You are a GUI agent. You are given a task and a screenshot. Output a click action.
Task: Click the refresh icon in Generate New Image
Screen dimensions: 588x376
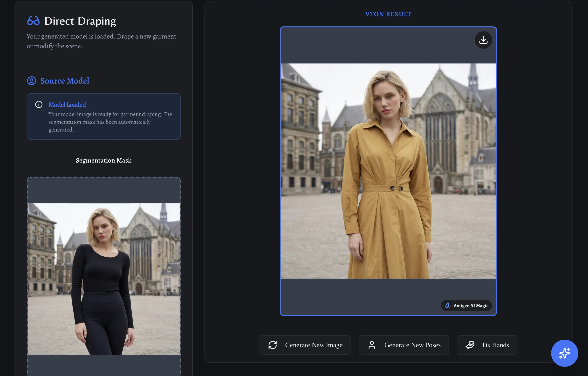click(272, 345)
